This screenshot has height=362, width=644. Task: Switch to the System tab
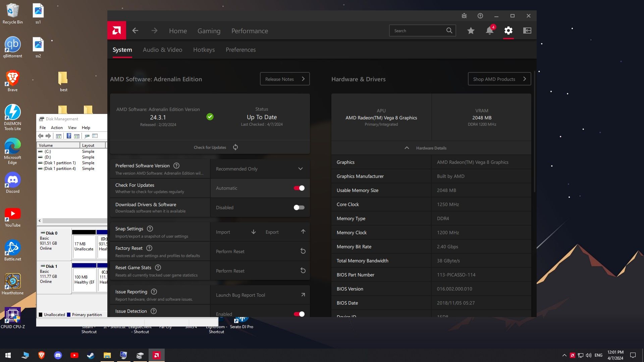coord(122,50)
